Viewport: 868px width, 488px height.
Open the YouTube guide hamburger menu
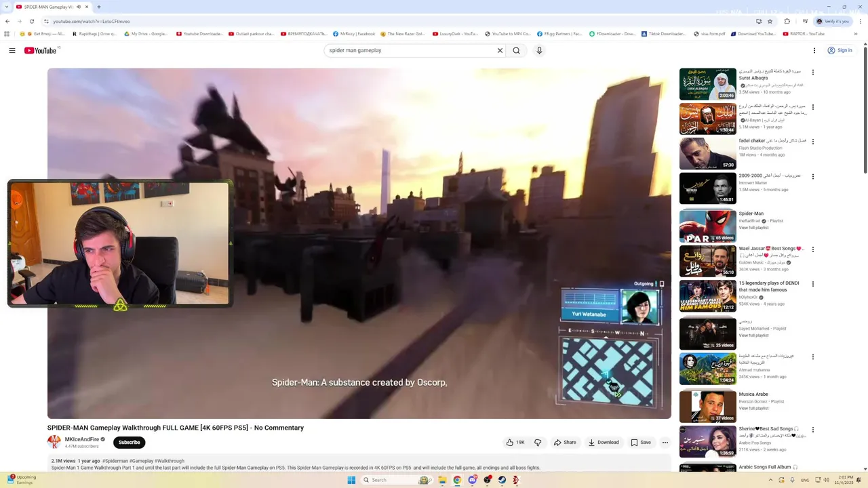(12, 50)
